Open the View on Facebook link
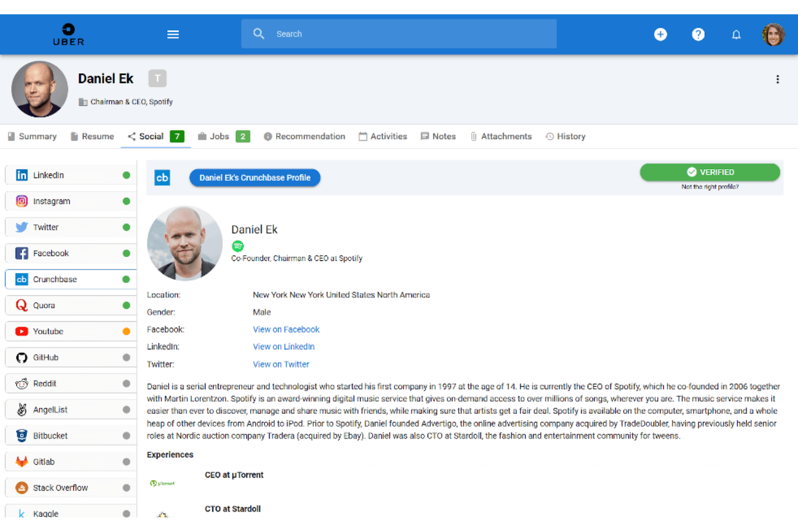The image size is (798, 532). (286, 329)
